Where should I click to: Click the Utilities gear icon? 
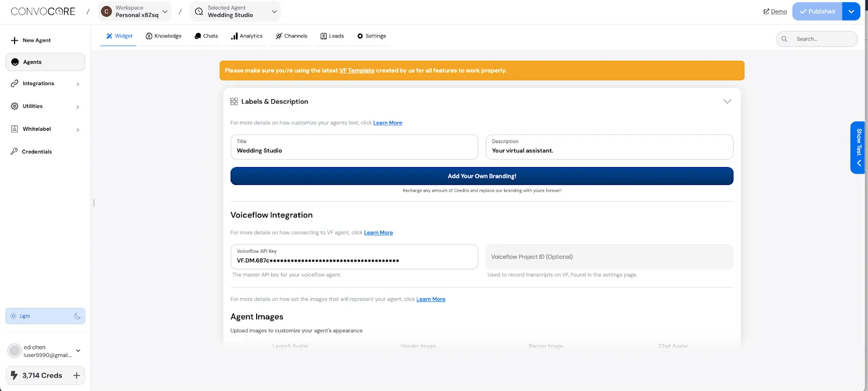coord(15,106)
